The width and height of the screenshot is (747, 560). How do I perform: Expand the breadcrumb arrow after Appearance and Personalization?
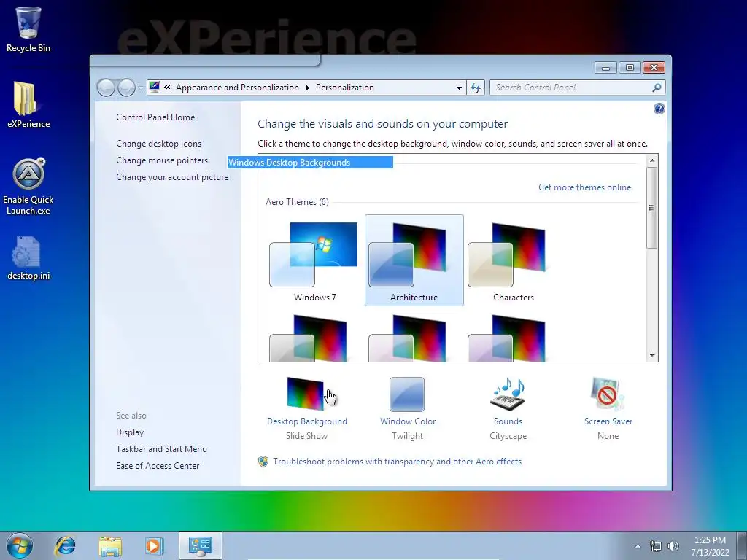tap(307, 87)
